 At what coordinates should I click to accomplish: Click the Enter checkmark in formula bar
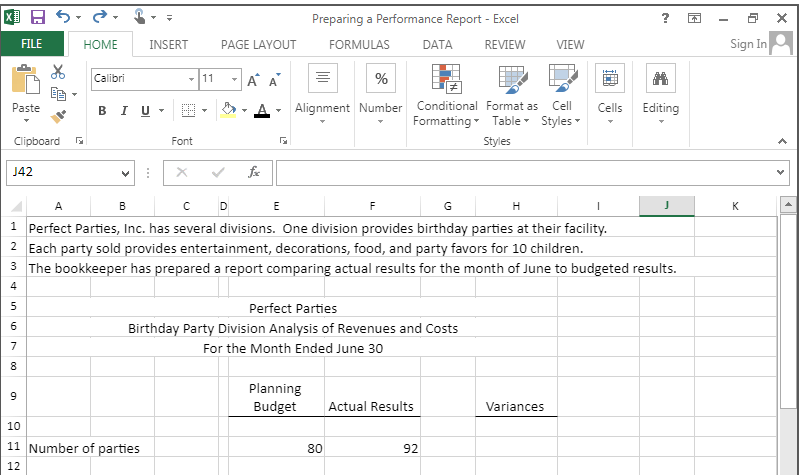(x=218, y=172)
